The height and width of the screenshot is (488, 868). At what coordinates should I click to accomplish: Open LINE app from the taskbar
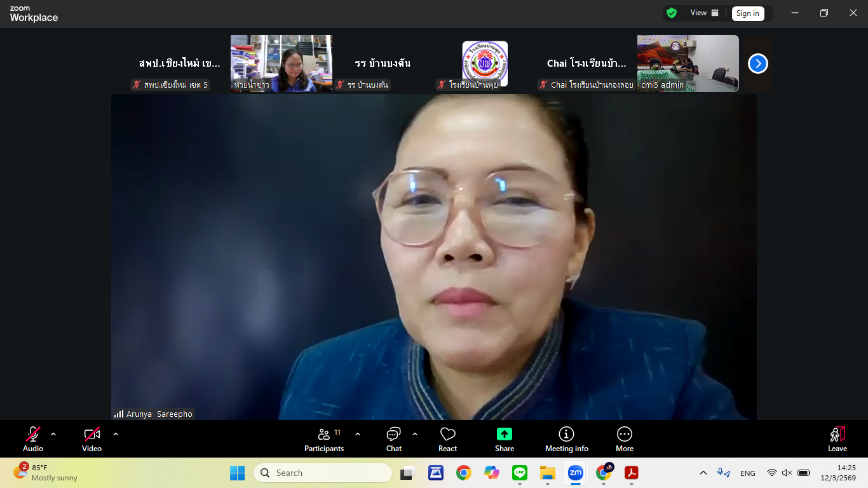(520, 473)
